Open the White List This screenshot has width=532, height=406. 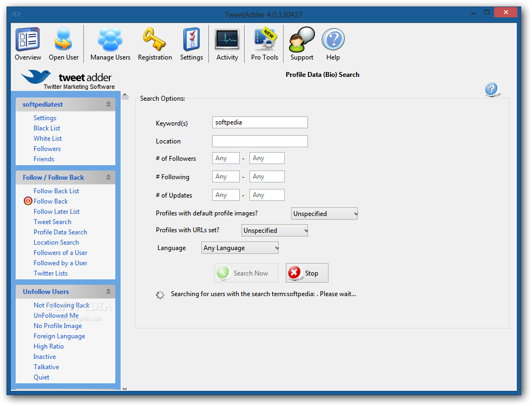click(48, 138)
